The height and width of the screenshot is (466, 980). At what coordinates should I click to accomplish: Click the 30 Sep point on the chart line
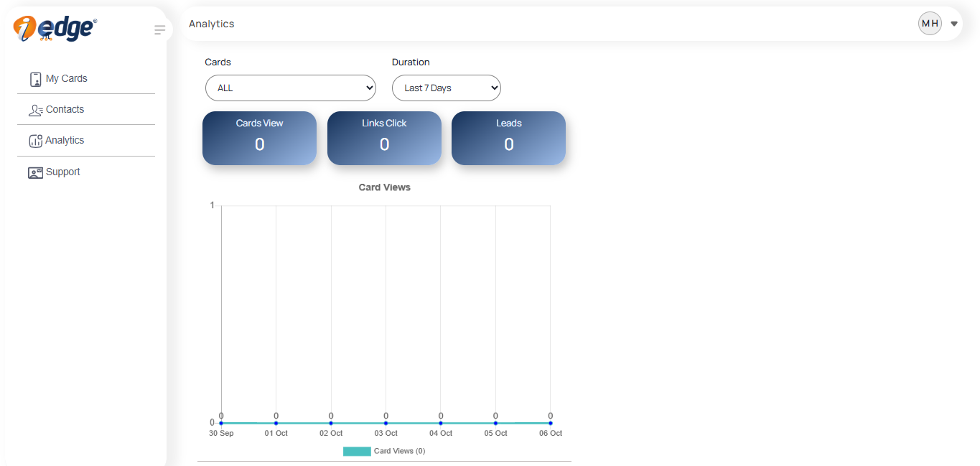[x=221, y=422]
